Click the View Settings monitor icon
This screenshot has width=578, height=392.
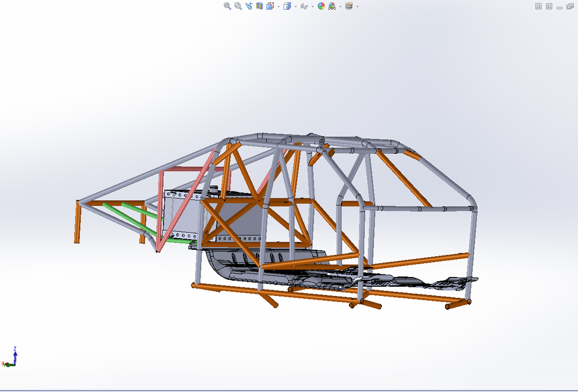pos(349,6)
